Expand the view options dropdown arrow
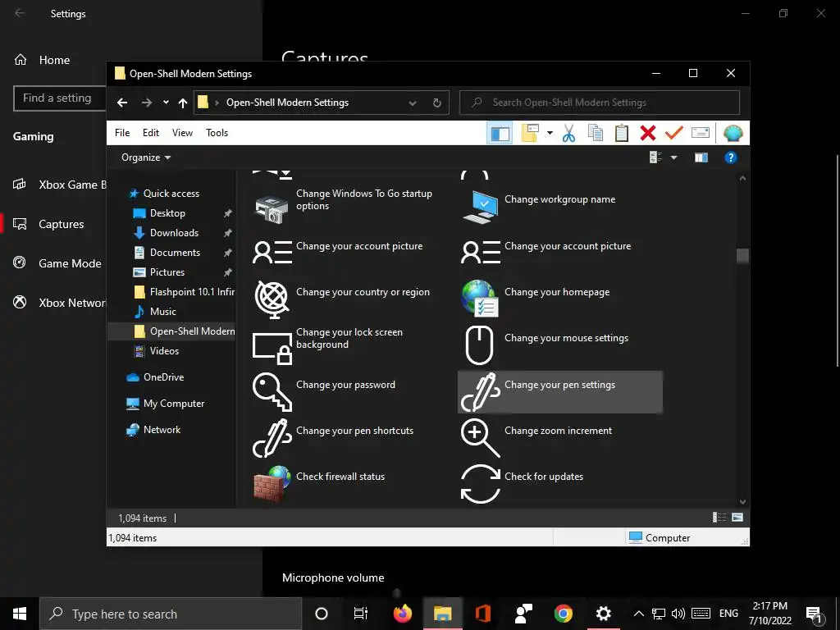 (x=674, y=157)
